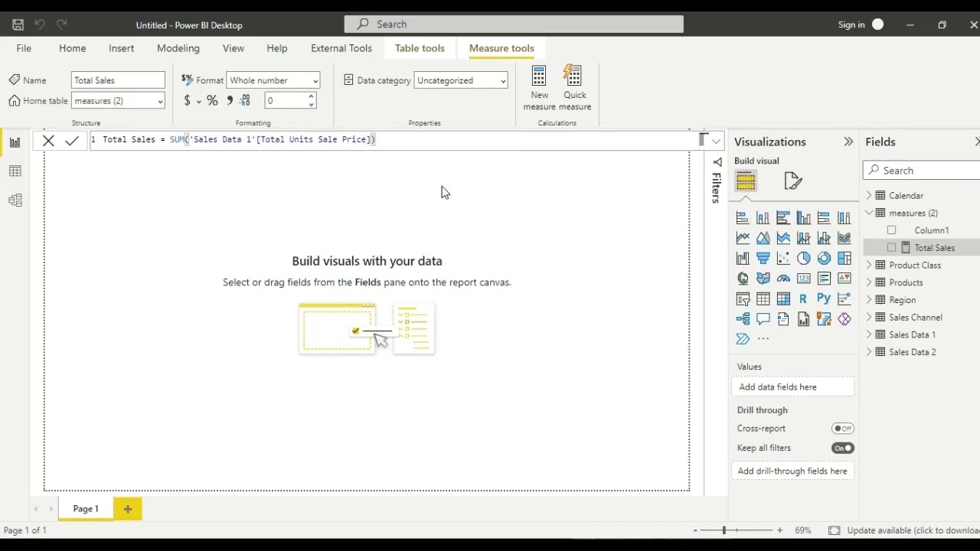Open the Format dropdown Whole number
The height and width of the screenshot is (551, 980).
273,80
